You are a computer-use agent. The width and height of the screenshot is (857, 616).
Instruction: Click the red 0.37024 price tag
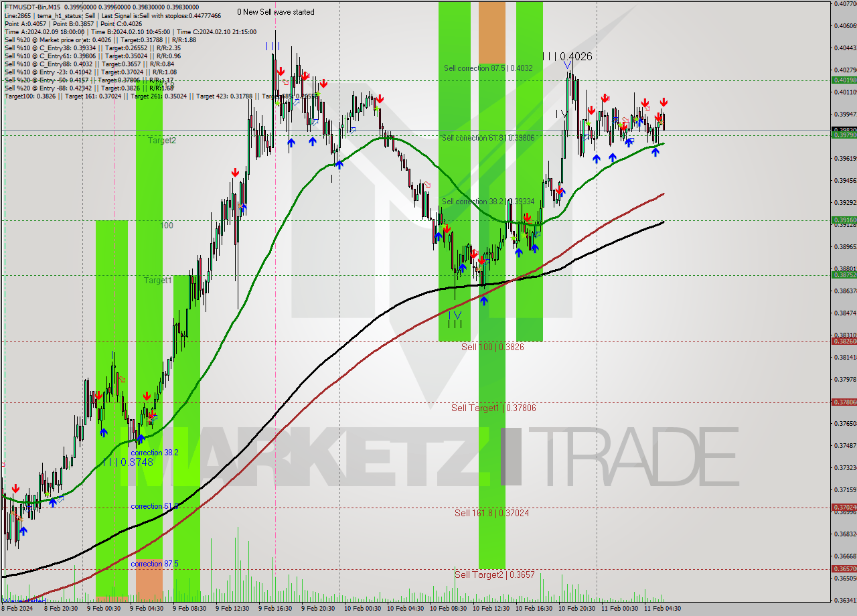pyautogui.click(x=844, y=507)
